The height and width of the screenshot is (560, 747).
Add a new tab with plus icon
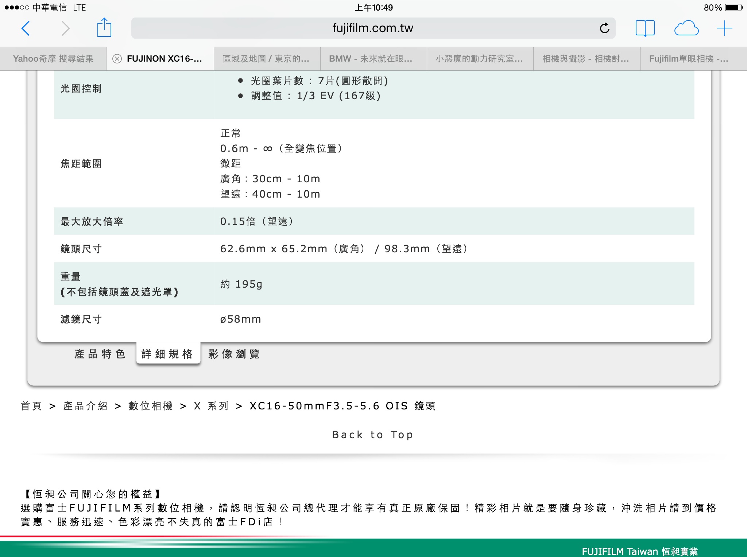tap(724, 28)
